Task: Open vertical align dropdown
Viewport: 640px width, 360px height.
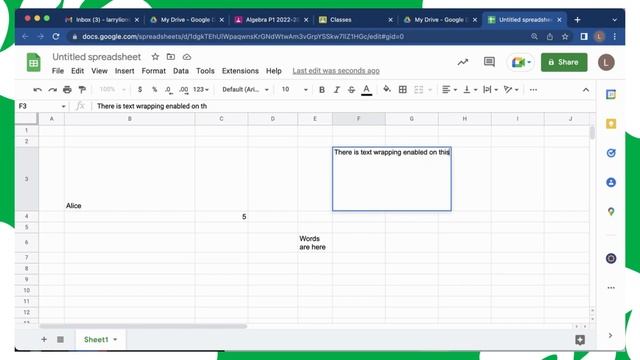Action: pos(470,89)
